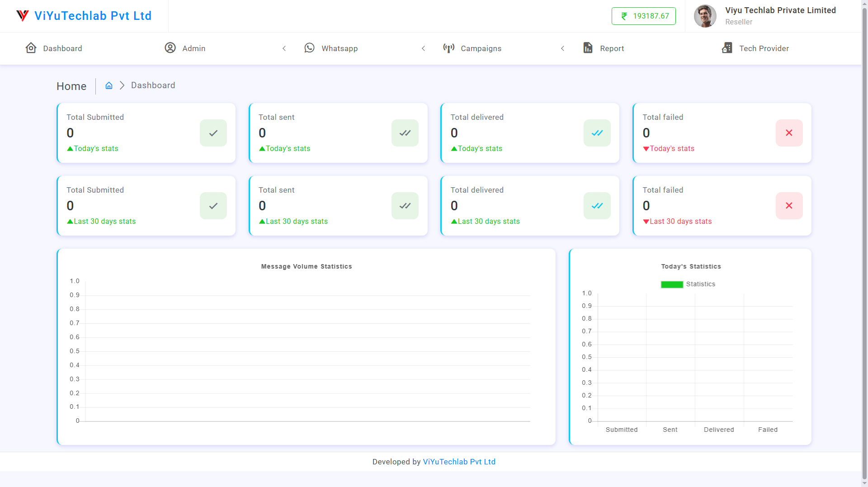
Task: Click the page's vertical scrollbar
Action: click(864, 226)
